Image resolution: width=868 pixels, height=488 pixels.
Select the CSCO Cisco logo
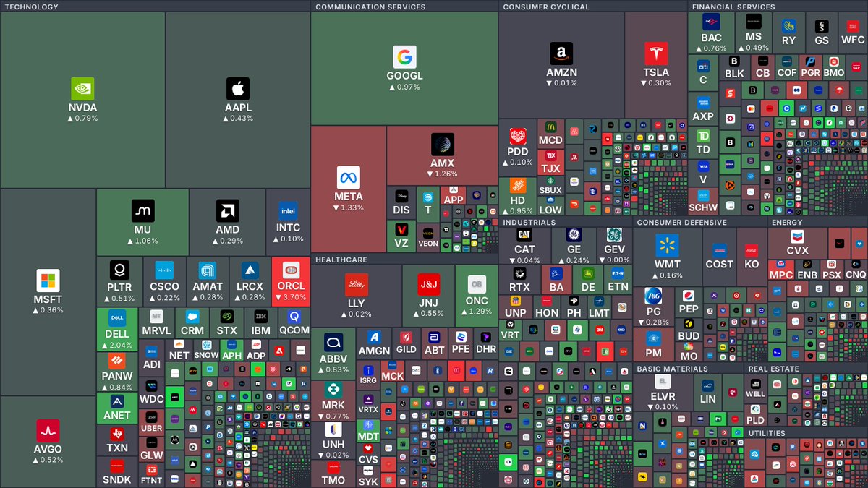click(164, 270)
